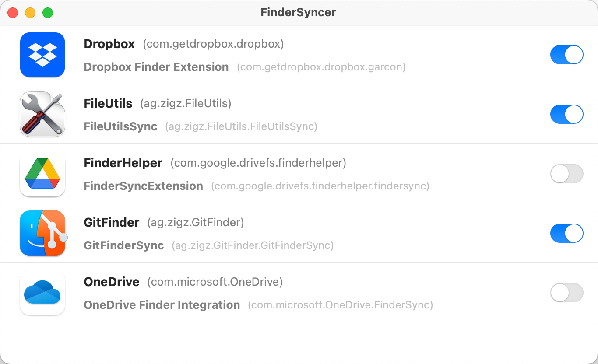Select the OneDrive app name
This screenshot has height=364, width=598.
pyautogui.click(x=112, y=282)
